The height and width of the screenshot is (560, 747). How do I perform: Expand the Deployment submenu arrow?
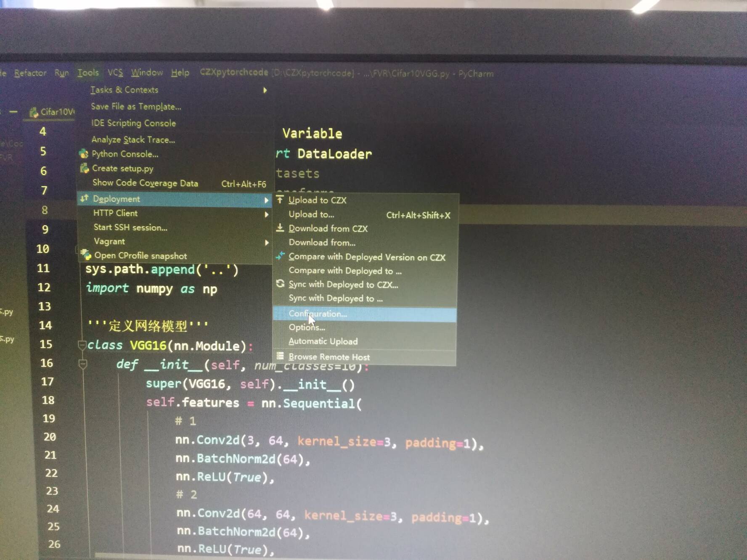(x=266, y=200)
